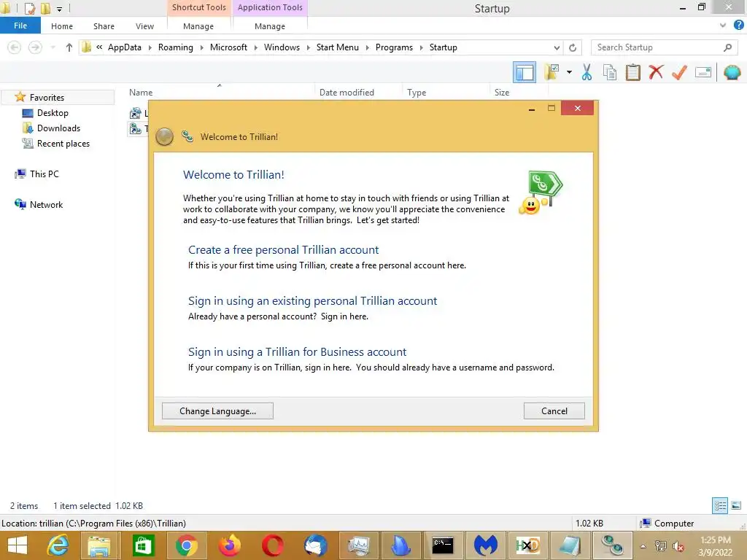Click Sign in using an existing personal account
Screen dimensions: 747x560
pyautogui.click(x=312, y=300)
